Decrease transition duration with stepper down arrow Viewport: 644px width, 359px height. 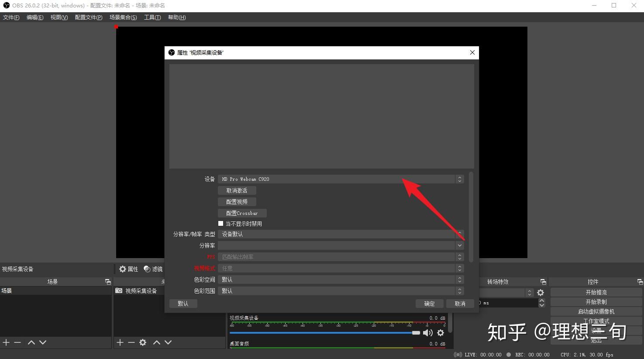[x=542, y=305]
